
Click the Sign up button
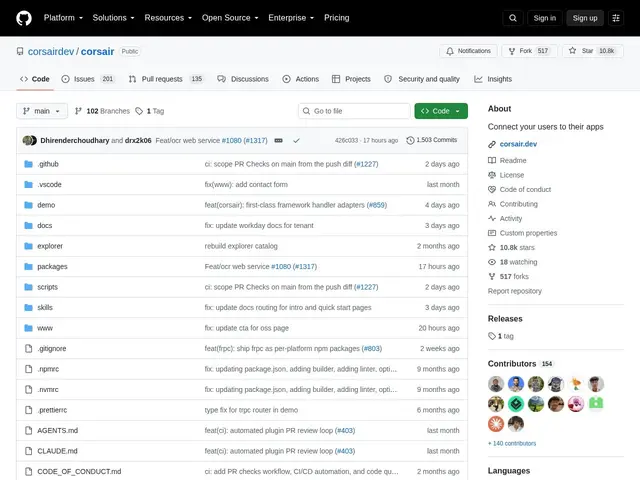[x=585, y=18]
